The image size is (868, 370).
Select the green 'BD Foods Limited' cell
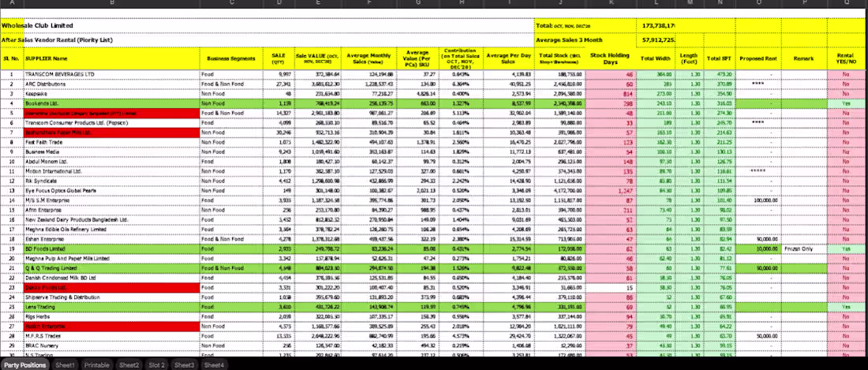(111, 249)
